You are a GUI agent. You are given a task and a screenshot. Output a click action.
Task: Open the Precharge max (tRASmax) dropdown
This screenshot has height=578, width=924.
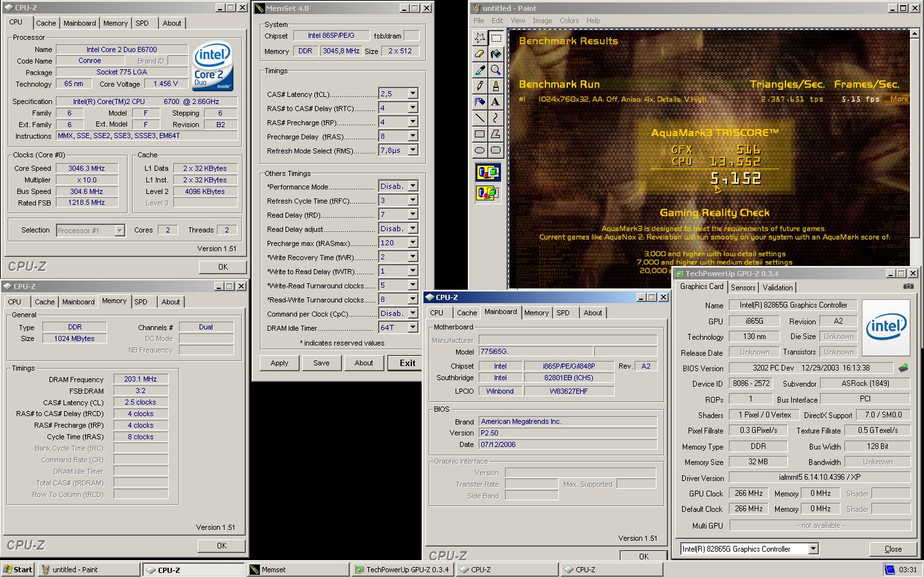[x=413, y=243]
